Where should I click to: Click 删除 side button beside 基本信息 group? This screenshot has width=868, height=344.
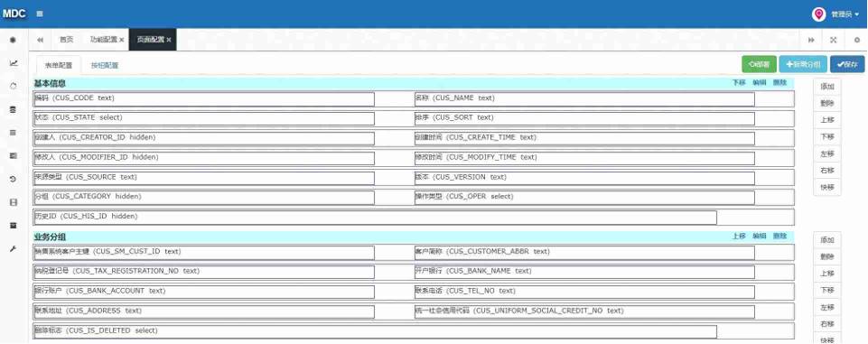click(827, 103)
